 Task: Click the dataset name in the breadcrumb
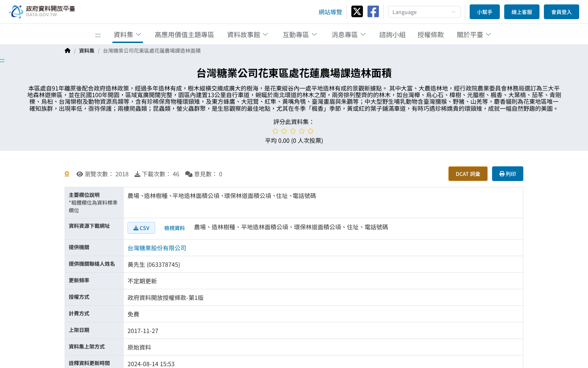[x=152, y=51]
